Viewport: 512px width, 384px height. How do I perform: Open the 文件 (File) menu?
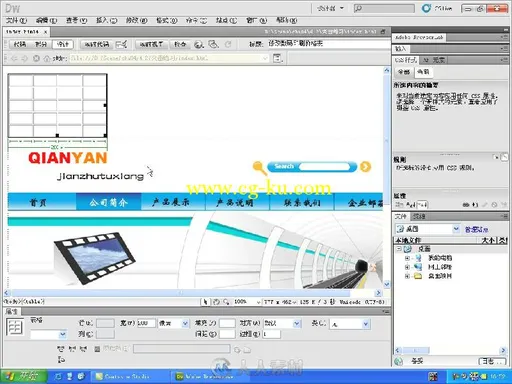[x=16, y=21]
